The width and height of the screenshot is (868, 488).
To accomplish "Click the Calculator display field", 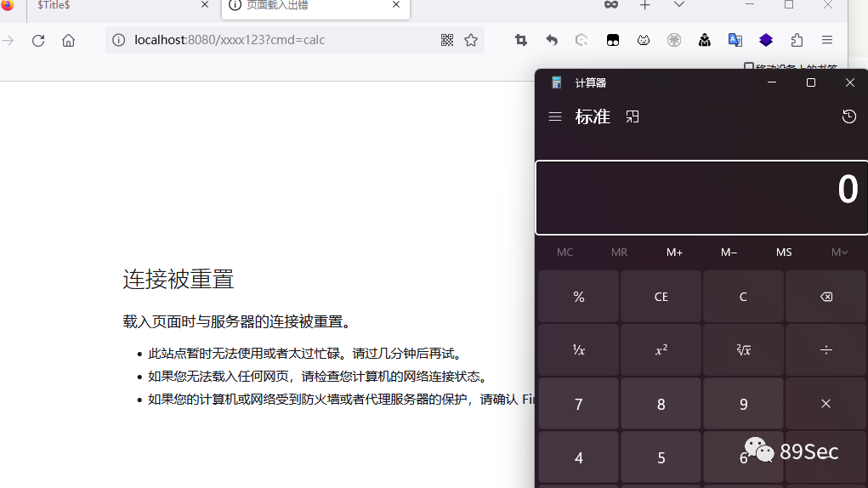I will (701, 197).
